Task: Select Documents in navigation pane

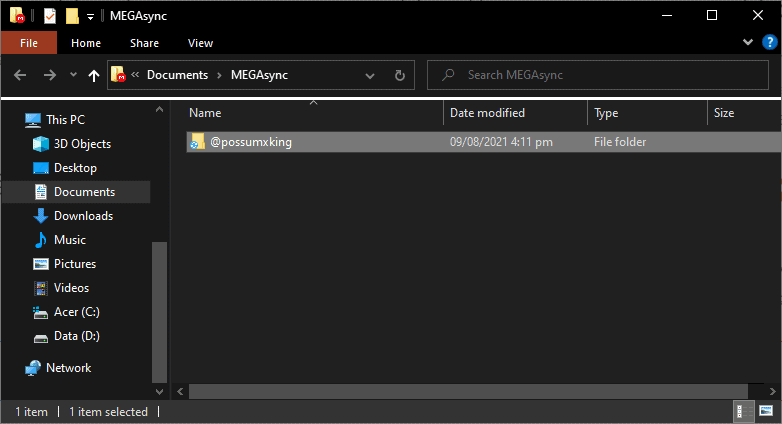Action: pyautogui.click(x=84, y=192)
